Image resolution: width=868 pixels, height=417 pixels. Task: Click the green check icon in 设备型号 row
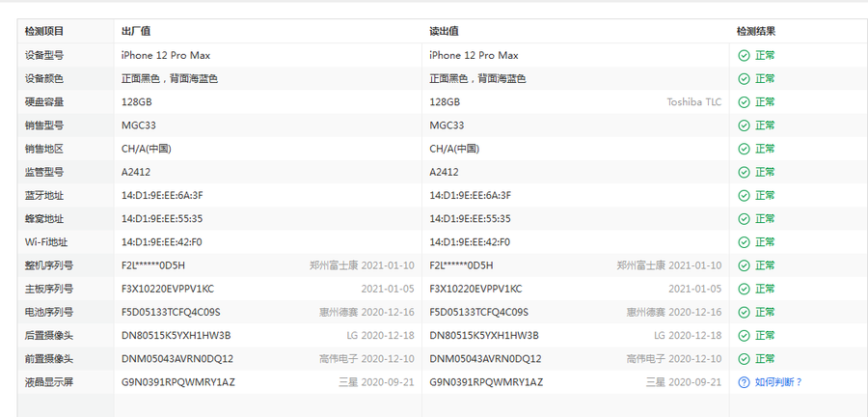(x=744, y=55)
